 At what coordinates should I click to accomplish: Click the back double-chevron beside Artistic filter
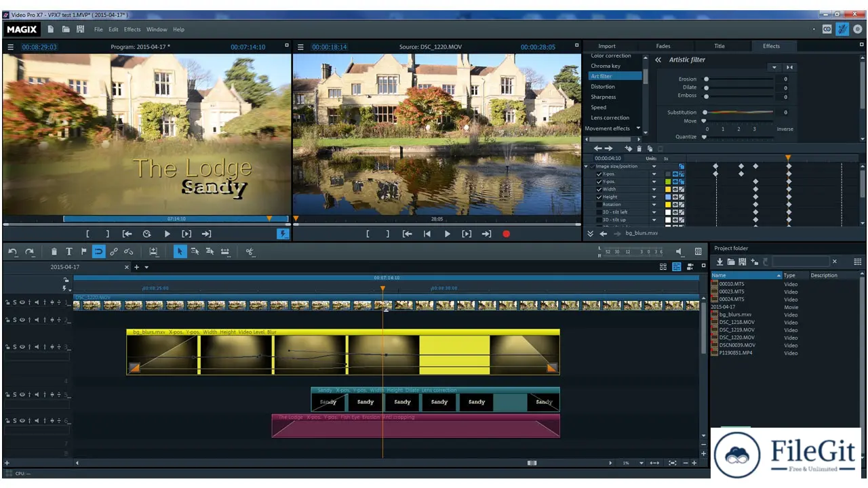[x=658, y=60]
